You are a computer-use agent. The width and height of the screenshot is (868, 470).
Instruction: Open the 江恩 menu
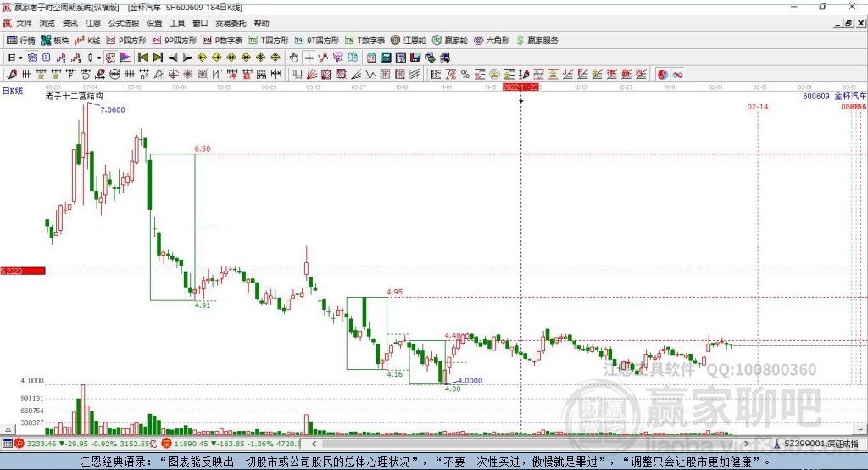click(93, 23)
